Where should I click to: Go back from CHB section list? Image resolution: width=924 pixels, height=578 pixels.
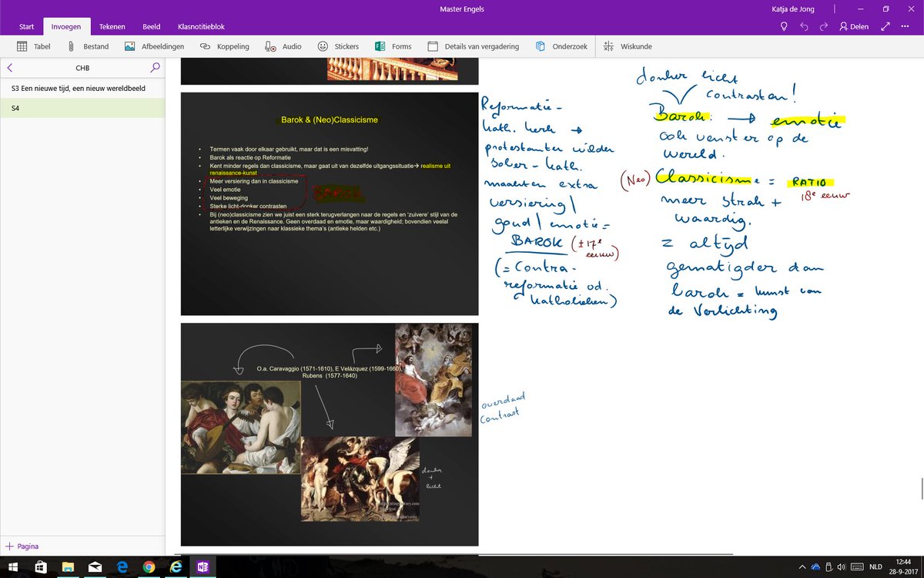9,68
